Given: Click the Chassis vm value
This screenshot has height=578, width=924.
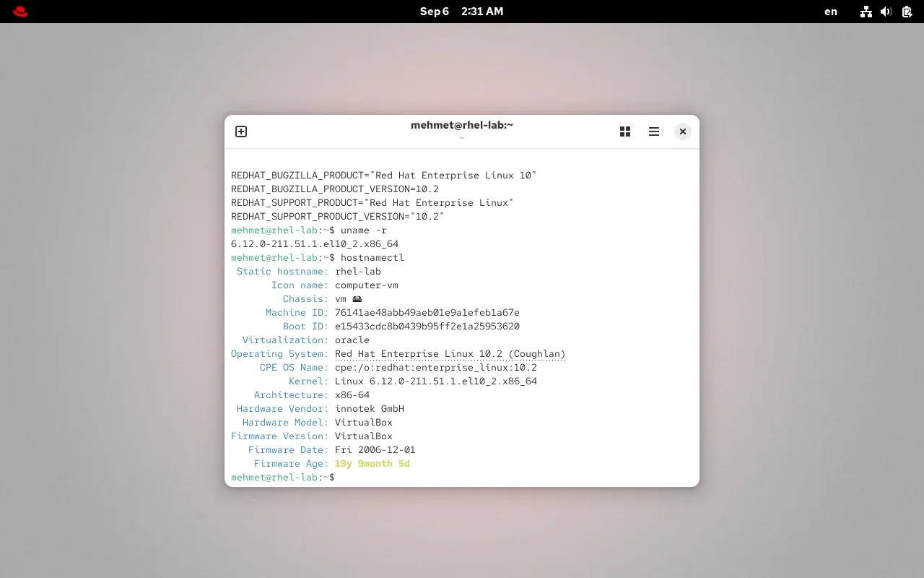Looking at the screenshot, I should pos(349,299).
